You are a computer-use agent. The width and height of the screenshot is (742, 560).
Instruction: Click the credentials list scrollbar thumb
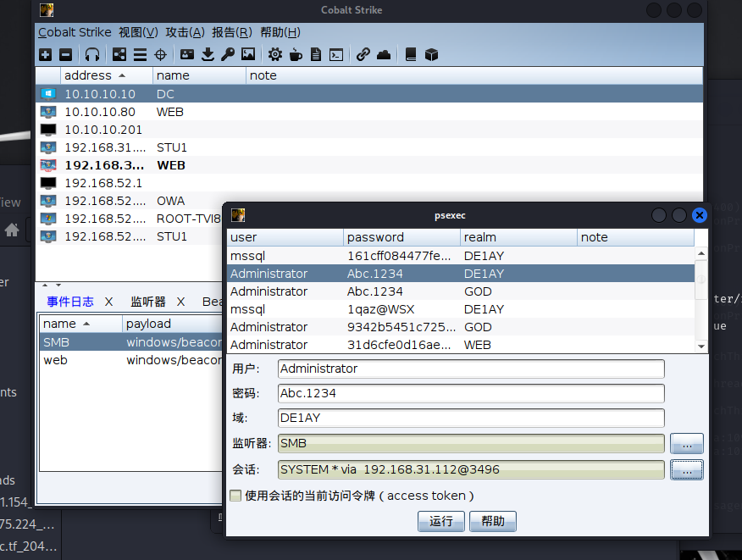701,280
